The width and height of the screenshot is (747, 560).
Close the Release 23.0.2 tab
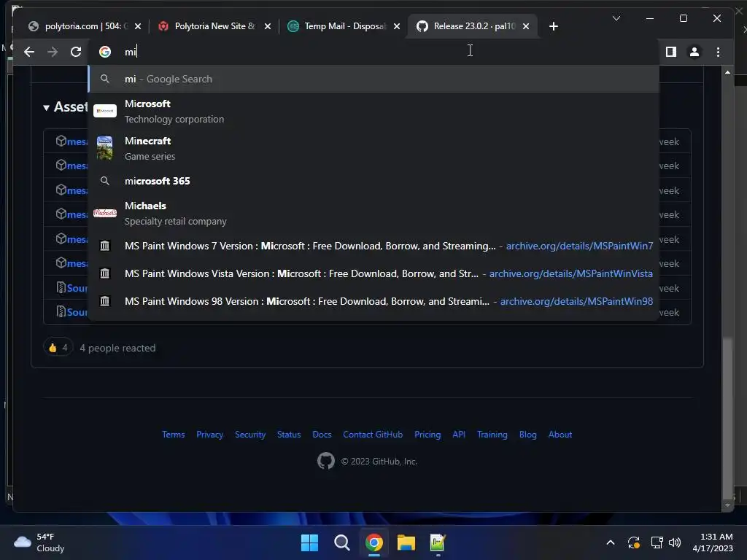pyautogui.click(x=526, y=26)
